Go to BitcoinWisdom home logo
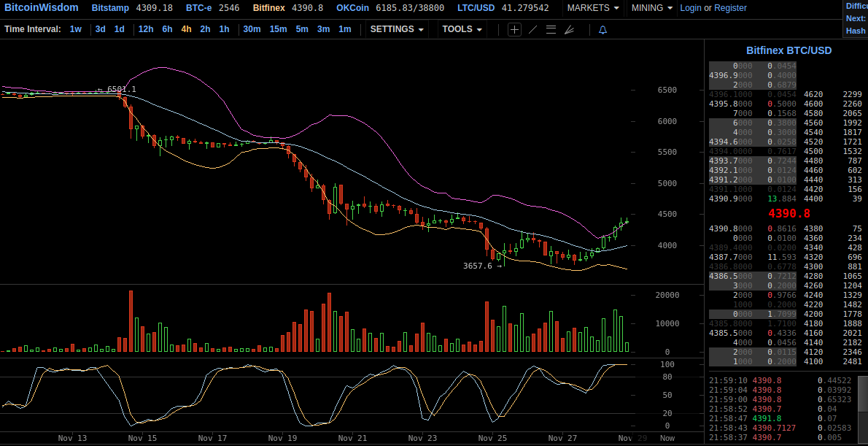868x446 pixels. pos(42,8)
